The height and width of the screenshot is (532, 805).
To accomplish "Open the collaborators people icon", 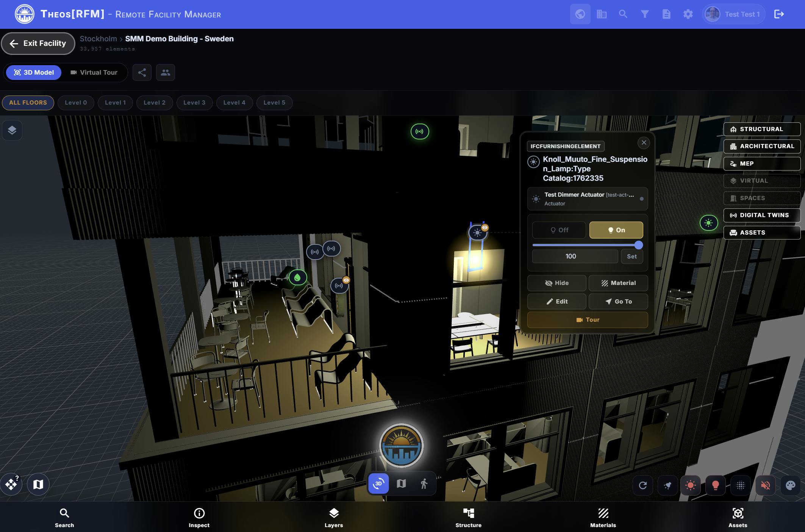I will (x=166, y=72).
